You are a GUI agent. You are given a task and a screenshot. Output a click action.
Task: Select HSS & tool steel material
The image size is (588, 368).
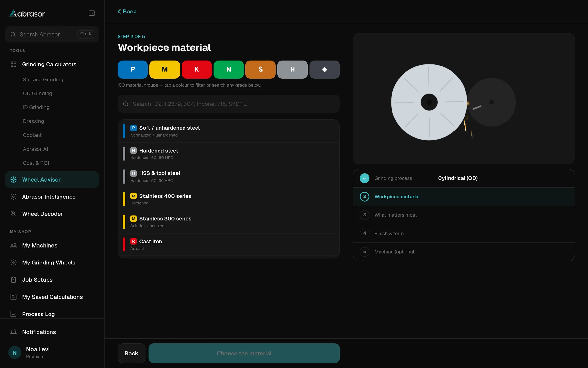click(x=229, y=177)
